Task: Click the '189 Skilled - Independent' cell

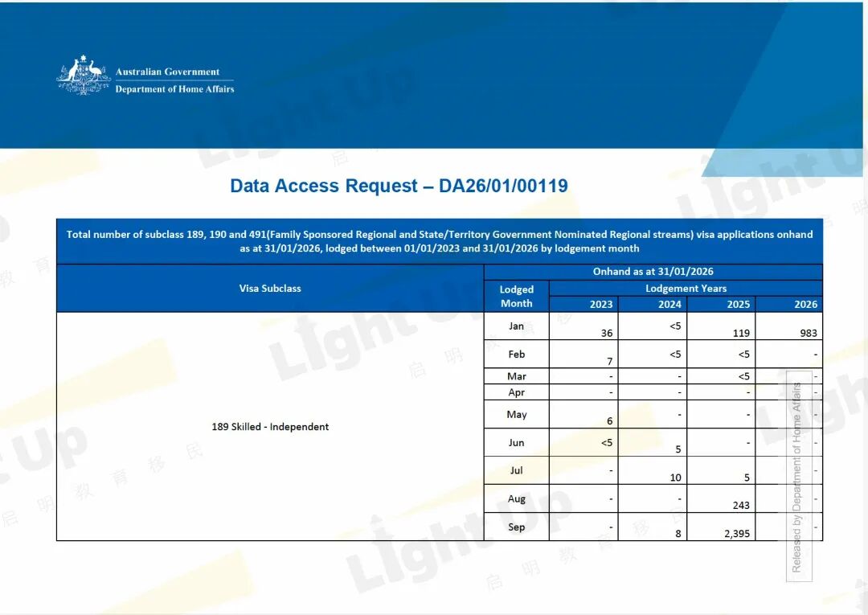Action: point(270,426)
